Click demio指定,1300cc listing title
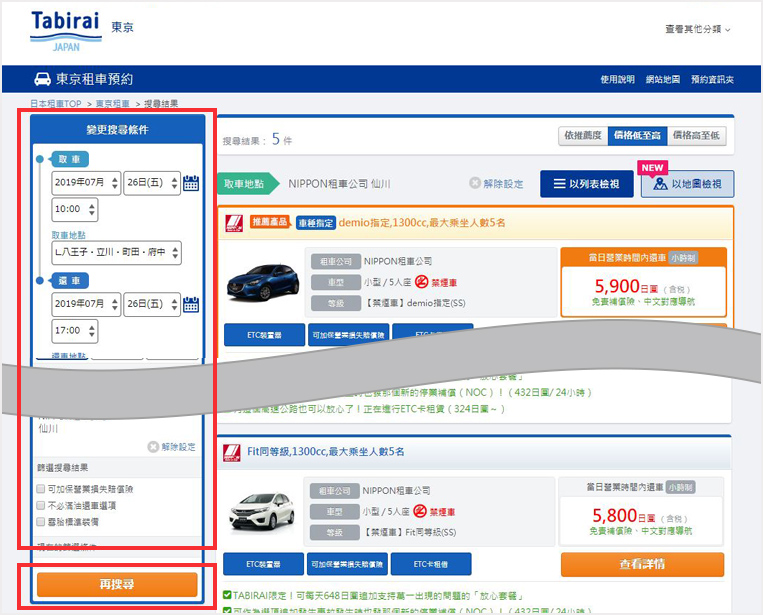This screenshot has height=615, width=763. click(x=422, y=223)
